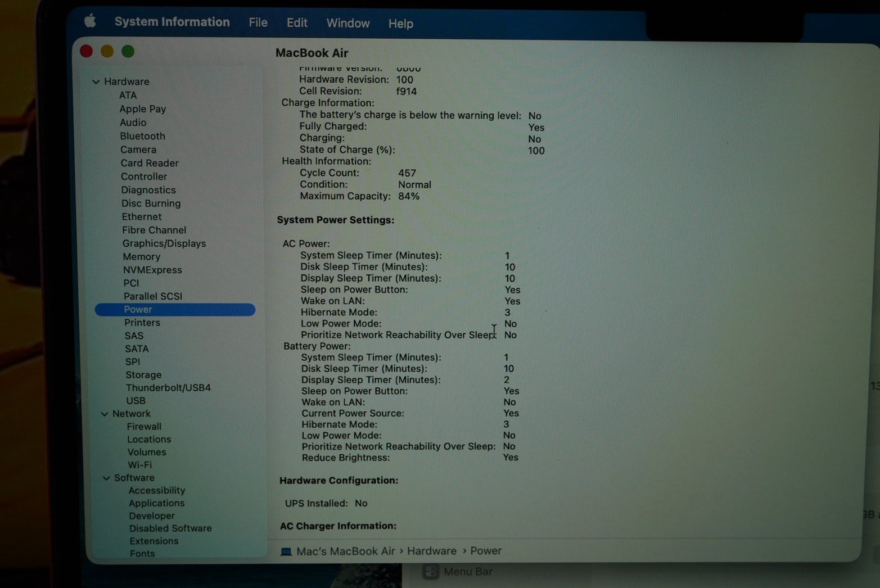Select Locations under Network
Viewport: 880px width, 588px height.
(149, 440)
